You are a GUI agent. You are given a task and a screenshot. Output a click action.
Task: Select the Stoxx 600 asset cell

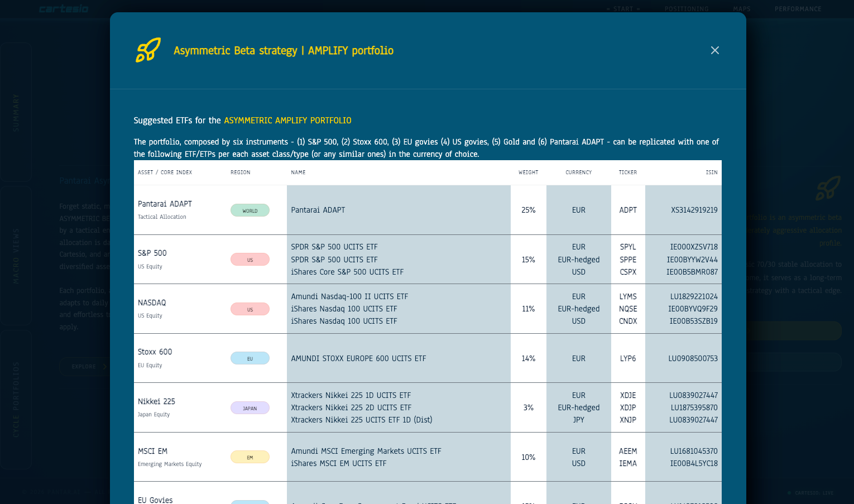pyautogui.click(x=180, y=358)
